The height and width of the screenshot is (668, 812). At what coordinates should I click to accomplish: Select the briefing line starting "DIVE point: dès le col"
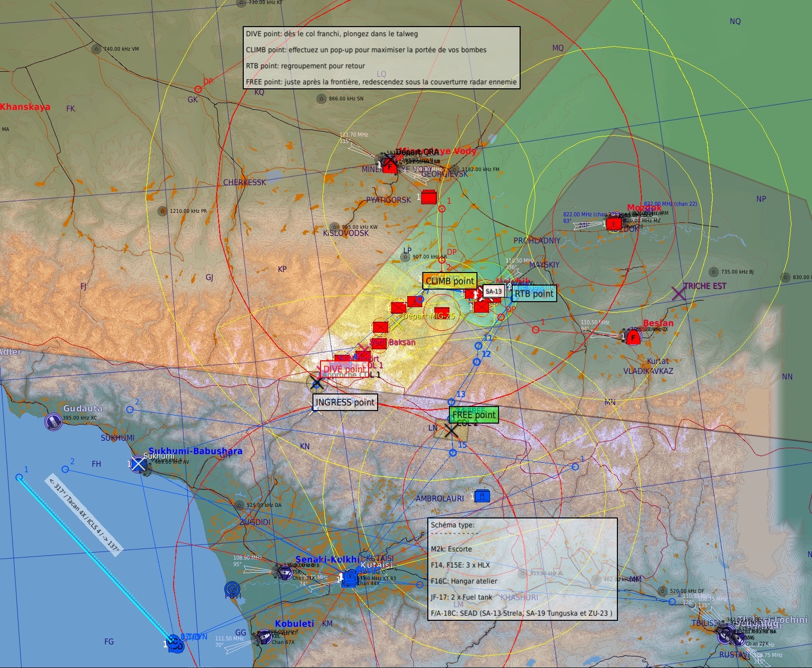(332, 34)
